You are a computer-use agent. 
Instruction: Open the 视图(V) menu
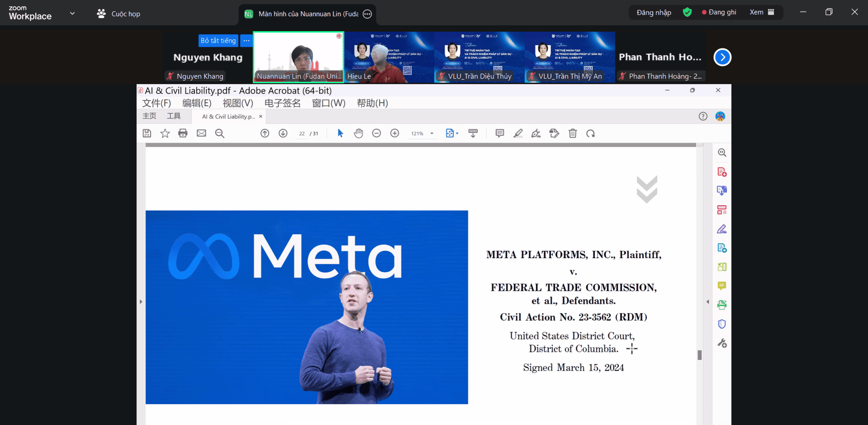238,103
